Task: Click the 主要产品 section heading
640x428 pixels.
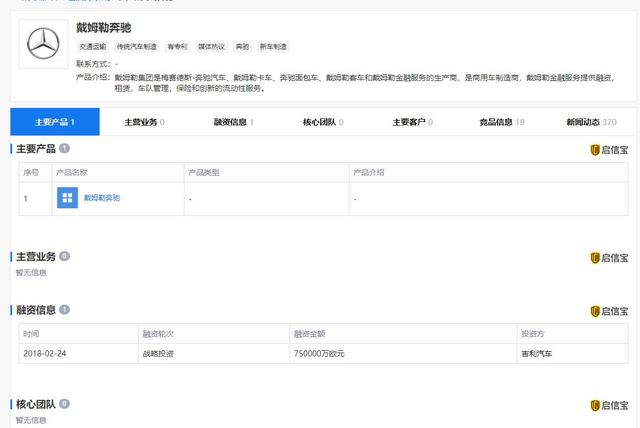Action: 36,149
